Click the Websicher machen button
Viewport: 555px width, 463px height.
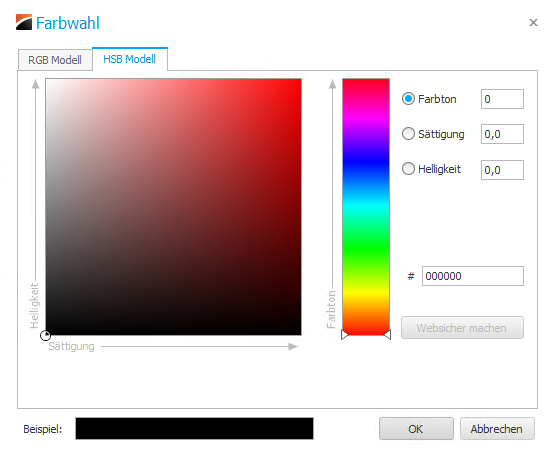tap(462, 328)
